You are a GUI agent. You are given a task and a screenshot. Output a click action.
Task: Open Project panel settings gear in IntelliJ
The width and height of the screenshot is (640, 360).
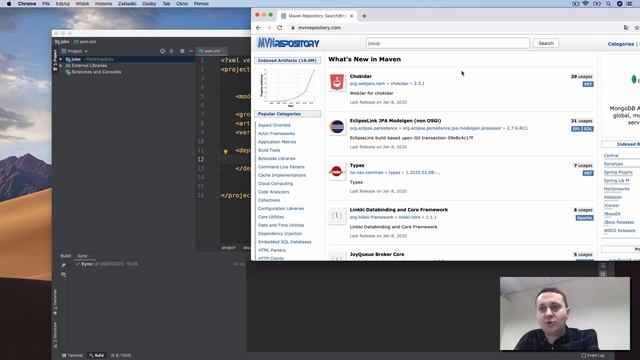point(182,51)
